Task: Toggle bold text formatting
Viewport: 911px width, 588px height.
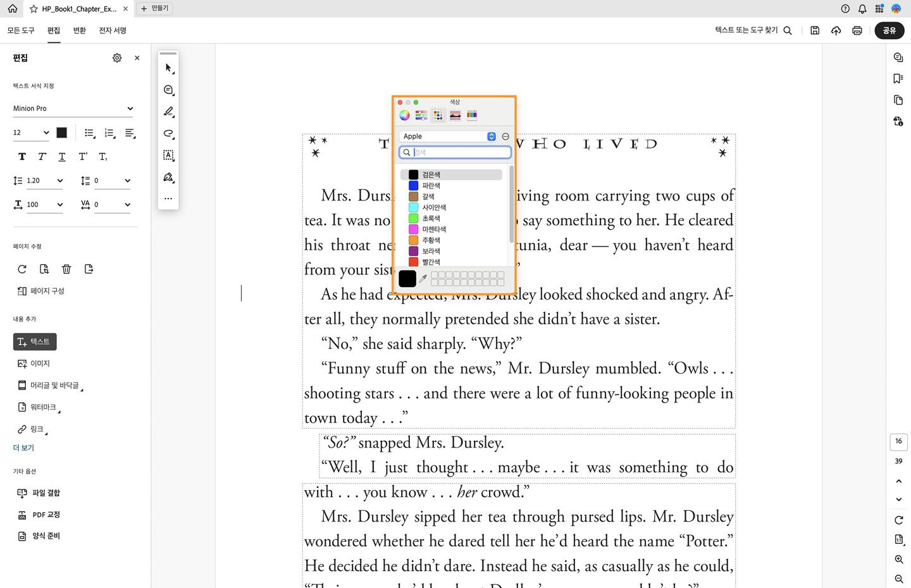Action: (x=22, y=157)
